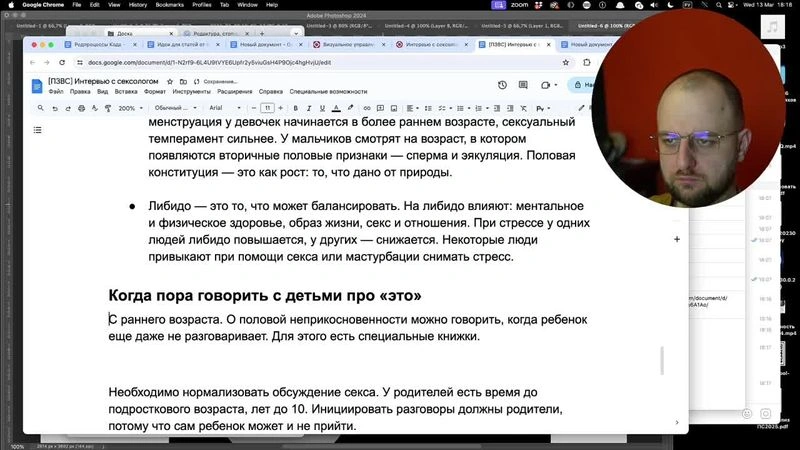Image resolution: width=800 pixels, height=450 pixels.
Task: Open the Специальные возможности menu
Action: (328, 92)
